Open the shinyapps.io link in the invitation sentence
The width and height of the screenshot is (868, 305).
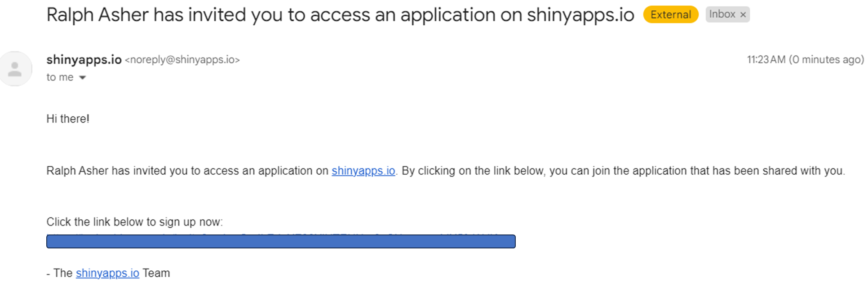pos(363,171)
